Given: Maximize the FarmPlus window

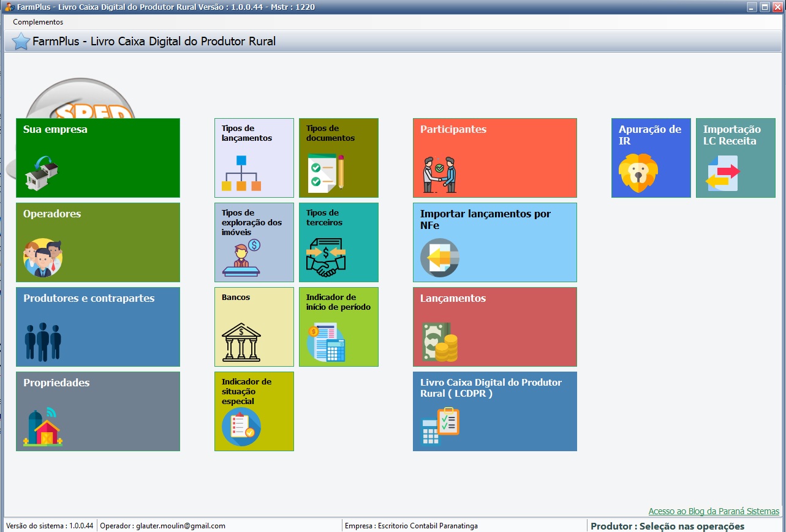Looking at the screenshot, I should point(765,7).
